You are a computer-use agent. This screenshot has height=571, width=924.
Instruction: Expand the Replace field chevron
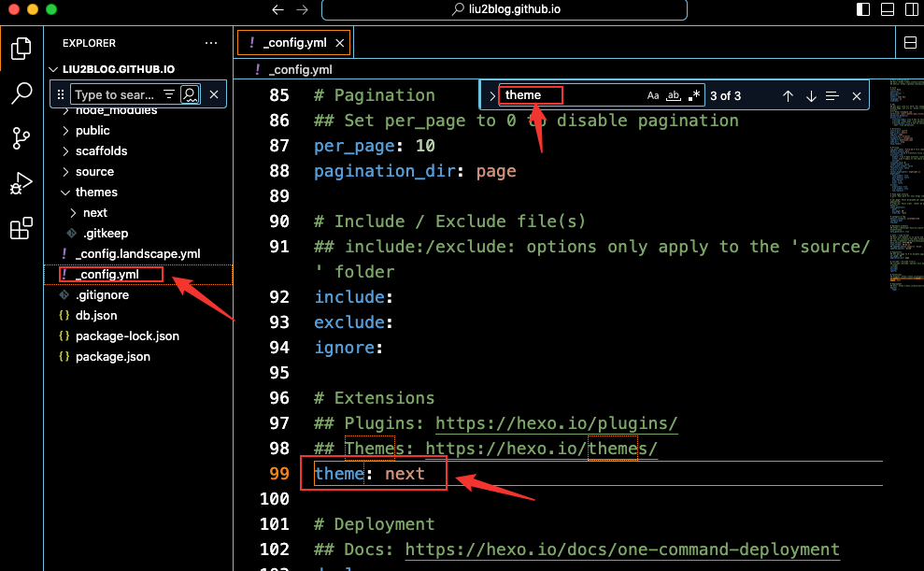tap(492, 96)
